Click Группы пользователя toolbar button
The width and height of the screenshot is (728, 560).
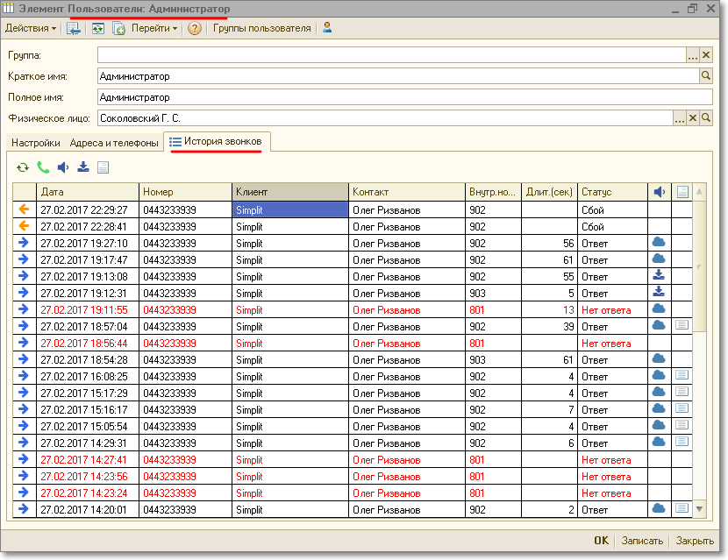tap(262, 28)
